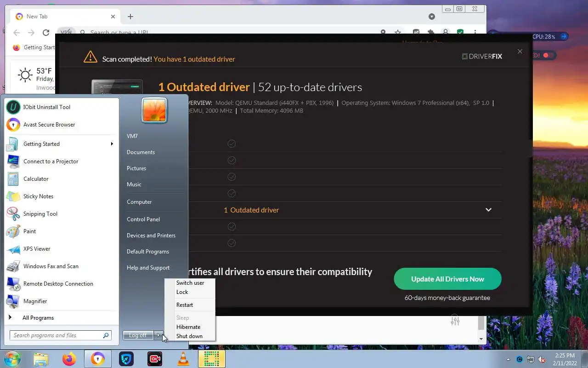
Task: Toggle the red desktop widget switch
Action: tap(546, 55)
